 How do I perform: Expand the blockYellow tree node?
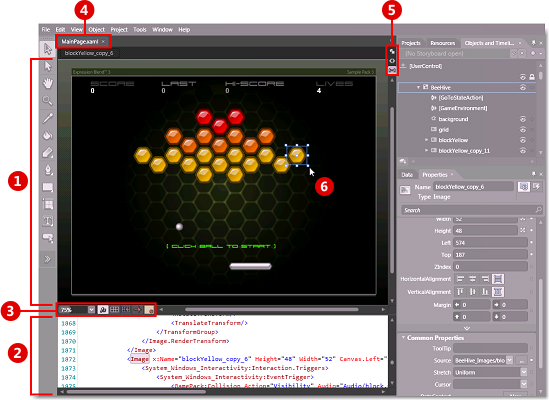click(426, 140)
